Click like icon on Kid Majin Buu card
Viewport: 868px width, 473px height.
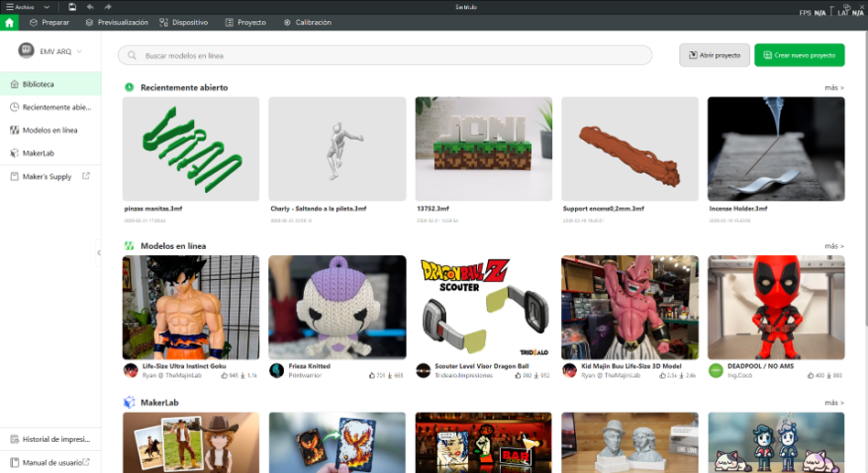662,376
